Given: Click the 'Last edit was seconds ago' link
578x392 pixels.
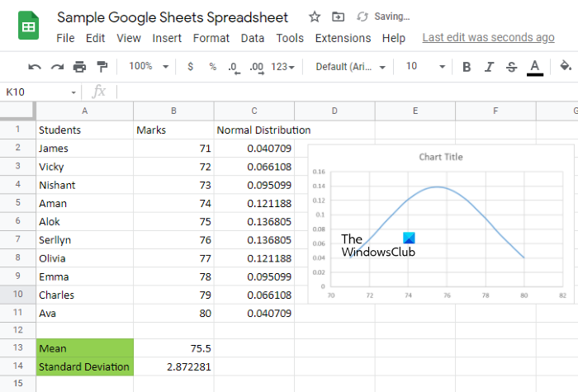Looking at the screenshot, I should click(x=488, y=38).
